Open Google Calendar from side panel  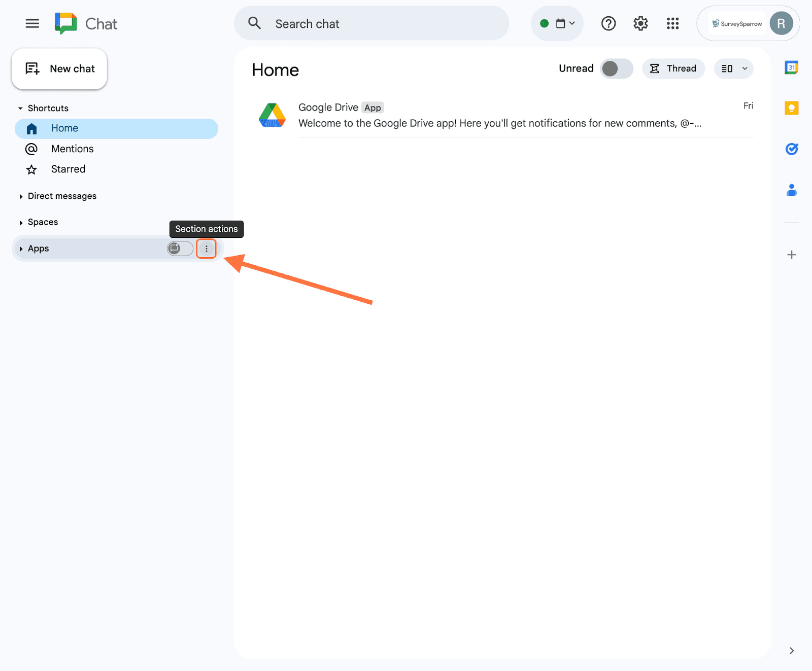pos(791,67)
